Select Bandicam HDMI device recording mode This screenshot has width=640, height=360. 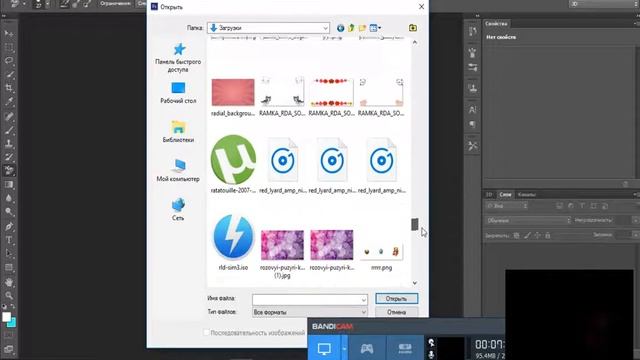[405, 348]
